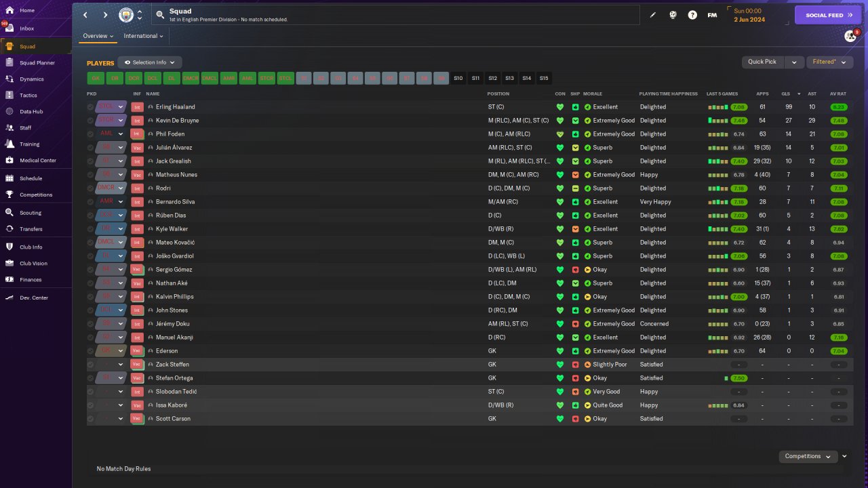Toggle pick checkbox for Erling Haaland

91,107
